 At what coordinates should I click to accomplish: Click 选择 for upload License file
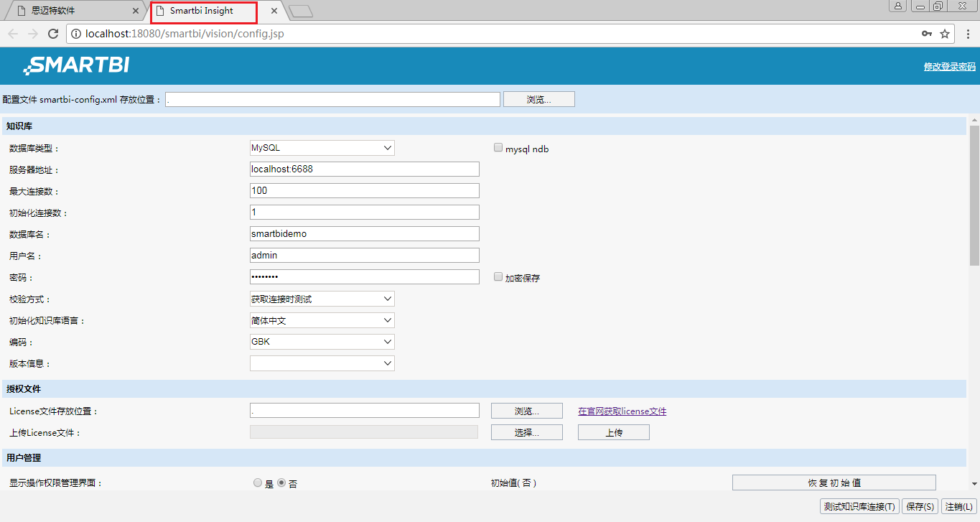click(x=527, y=432)
